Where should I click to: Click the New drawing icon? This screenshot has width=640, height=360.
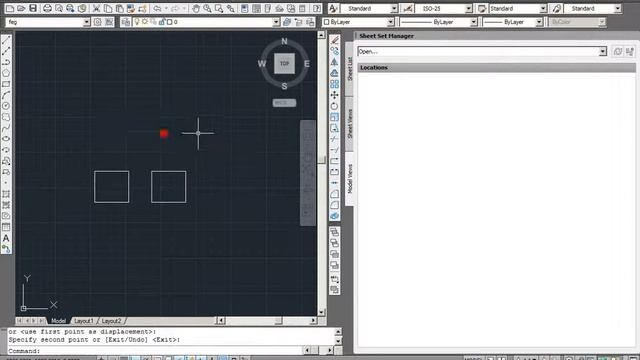[10, 8]
